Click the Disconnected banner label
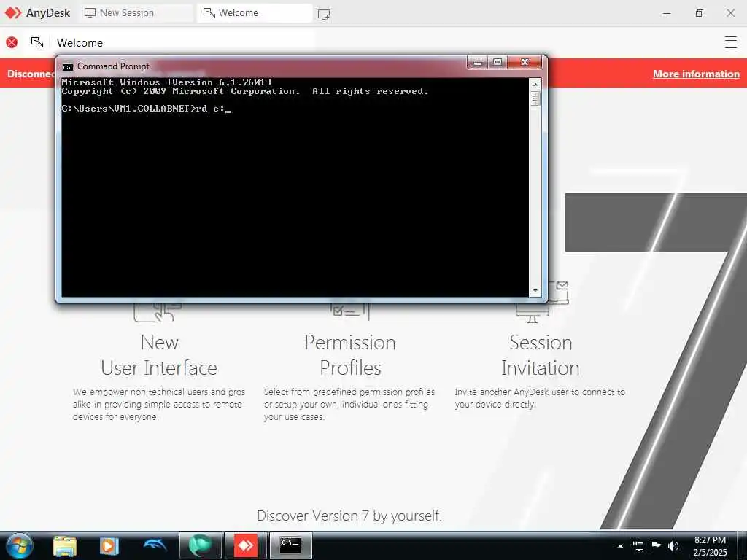The image size is (747, 560). (x=31, y=74)
